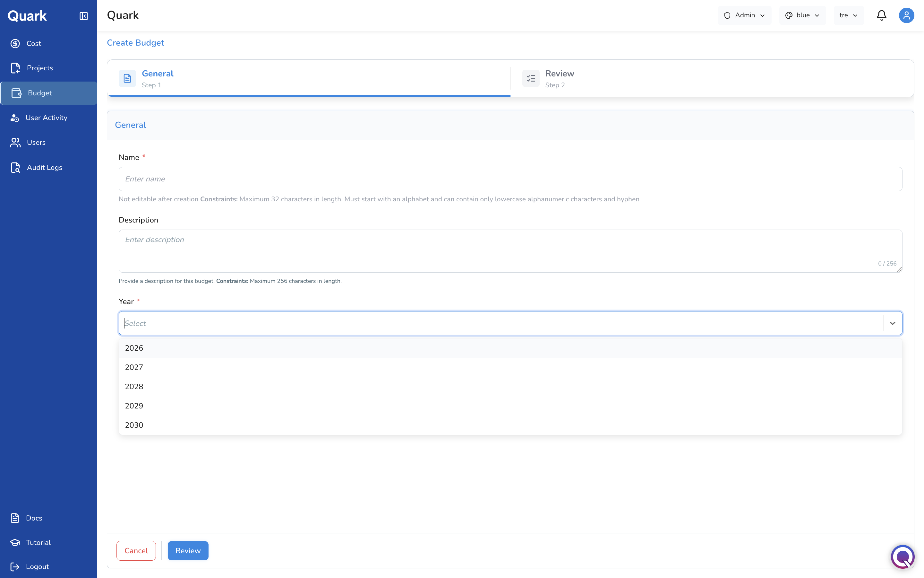This screenshot has width=924, height=578.
Task: Click the Budget wallet icon in sidebar
Action: coord(16,93)
